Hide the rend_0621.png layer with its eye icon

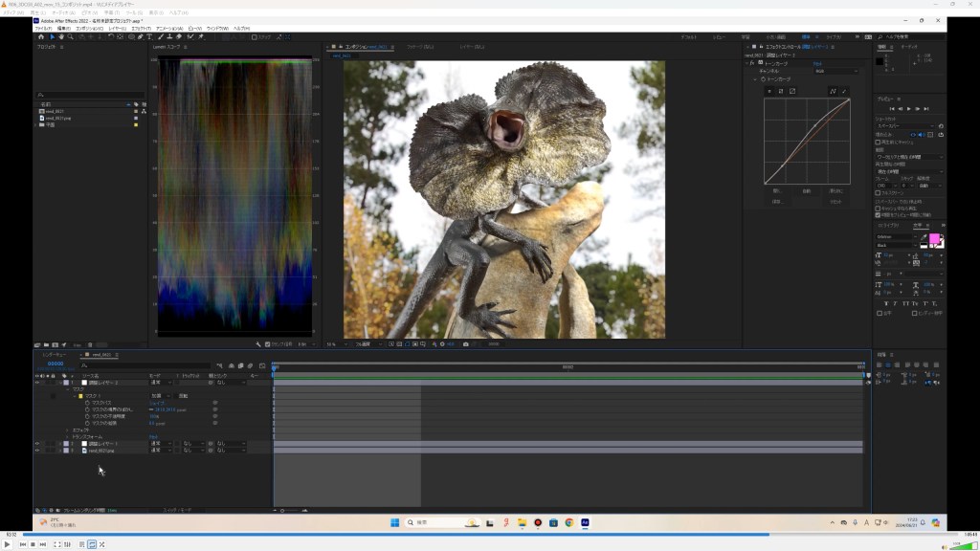[x=37, y=450]
